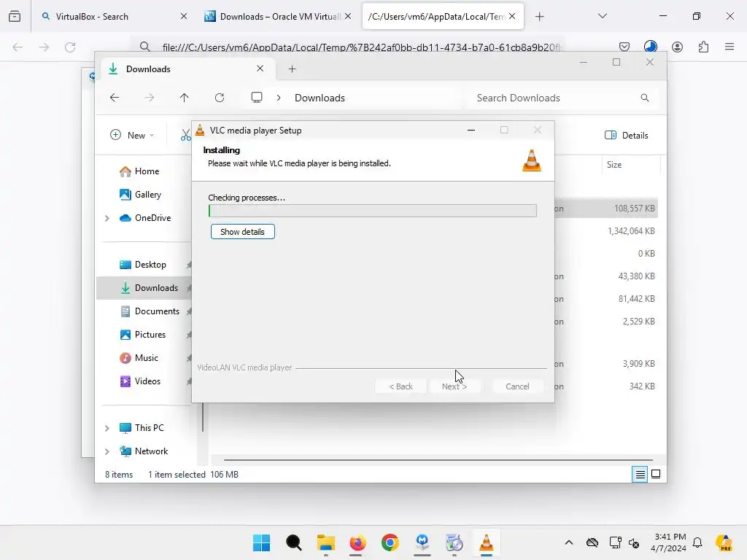
Task: Open Firefox from the taskbar
Action: pos(357,542)
